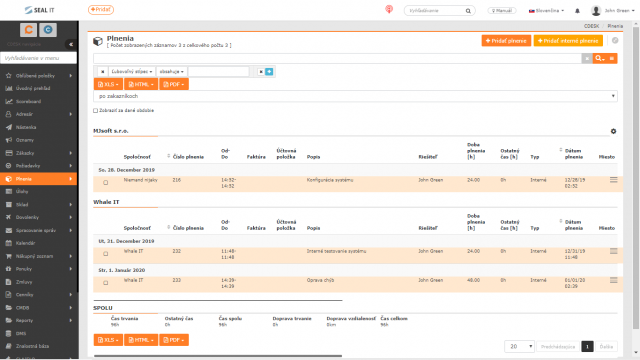Click into the main filter search field
Viewport: 640px width, 360px height.
[337, 58]
